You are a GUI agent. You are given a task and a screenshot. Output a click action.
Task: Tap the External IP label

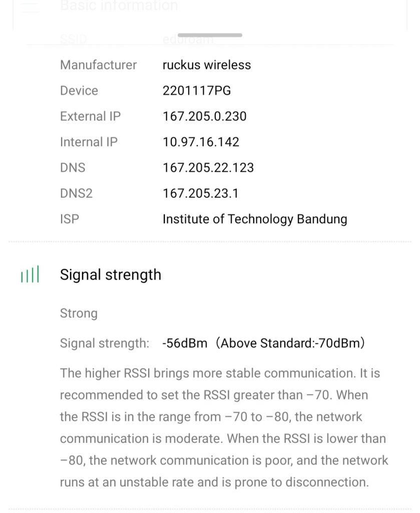point(90,116)
